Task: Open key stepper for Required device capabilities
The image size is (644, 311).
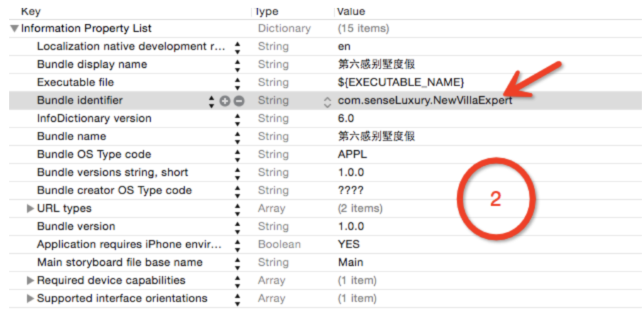Action: (x=237, y=281)
